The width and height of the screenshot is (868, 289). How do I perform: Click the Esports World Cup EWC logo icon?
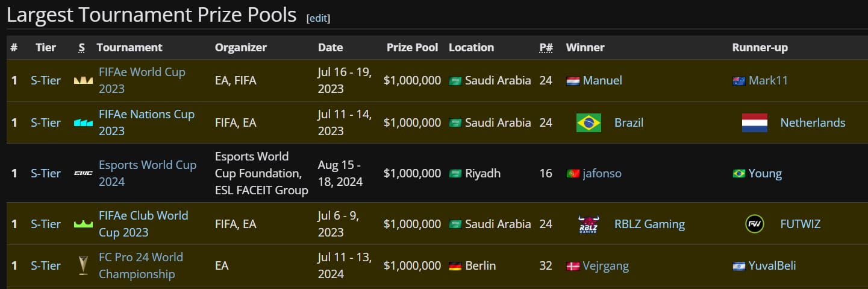click(x=83, y=174)
